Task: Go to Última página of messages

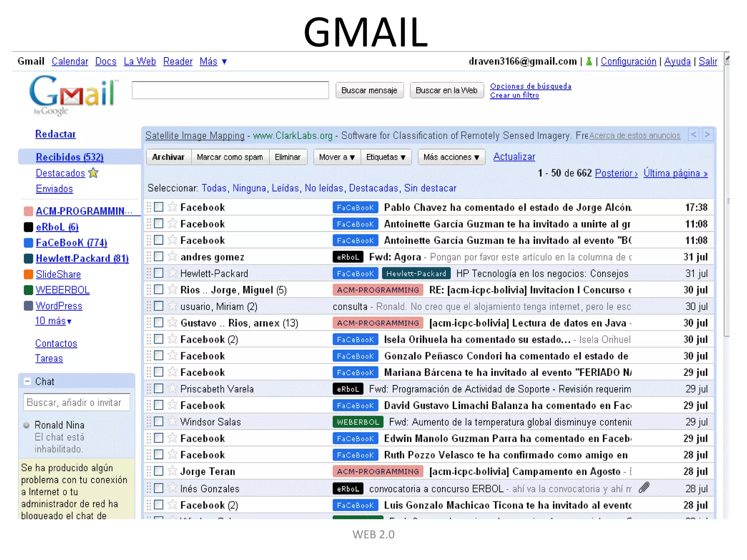Action: 676,173
